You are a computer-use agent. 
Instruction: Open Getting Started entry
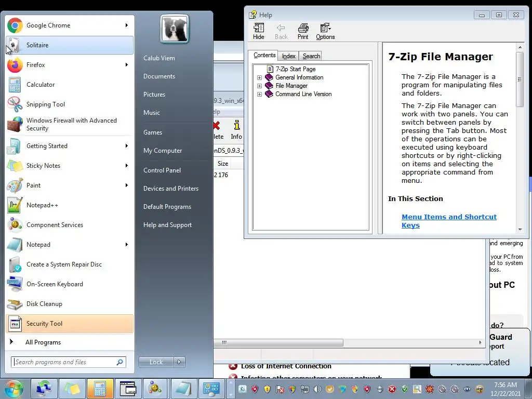coord(70,146)
